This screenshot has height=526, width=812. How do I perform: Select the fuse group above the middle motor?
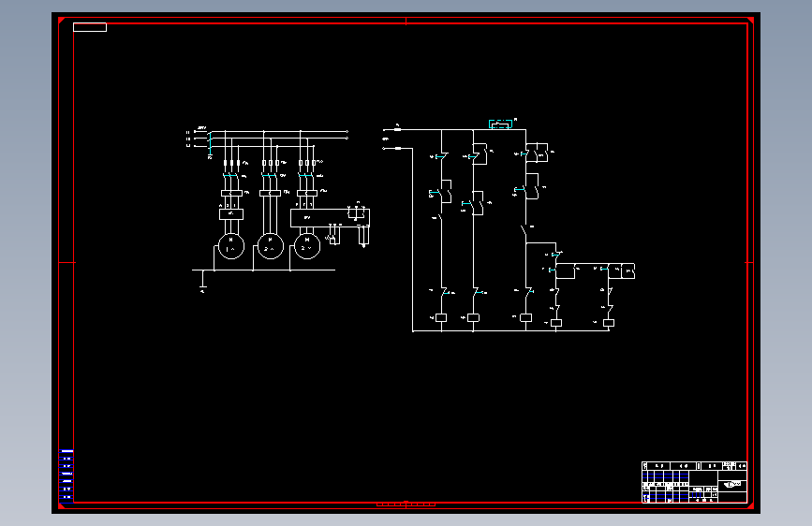(271, 163)
